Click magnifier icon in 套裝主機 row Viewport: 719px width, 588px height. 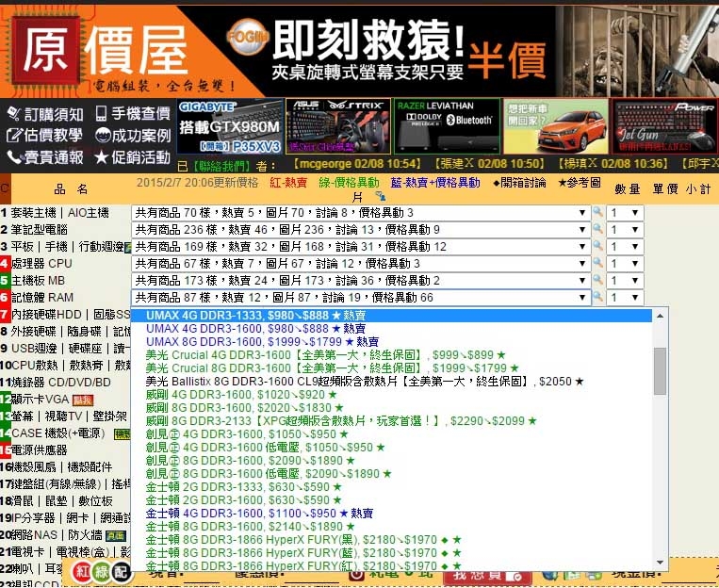pos(597,212)
